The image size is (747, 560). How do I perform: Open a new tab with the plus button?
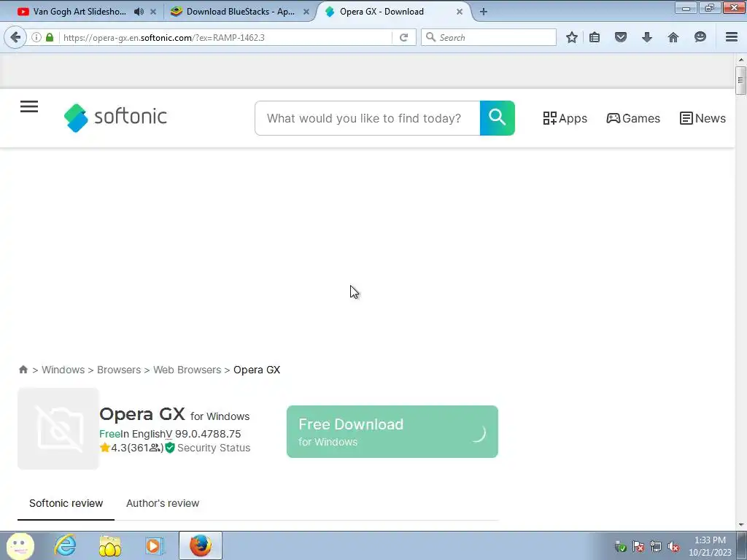(483, 12)
